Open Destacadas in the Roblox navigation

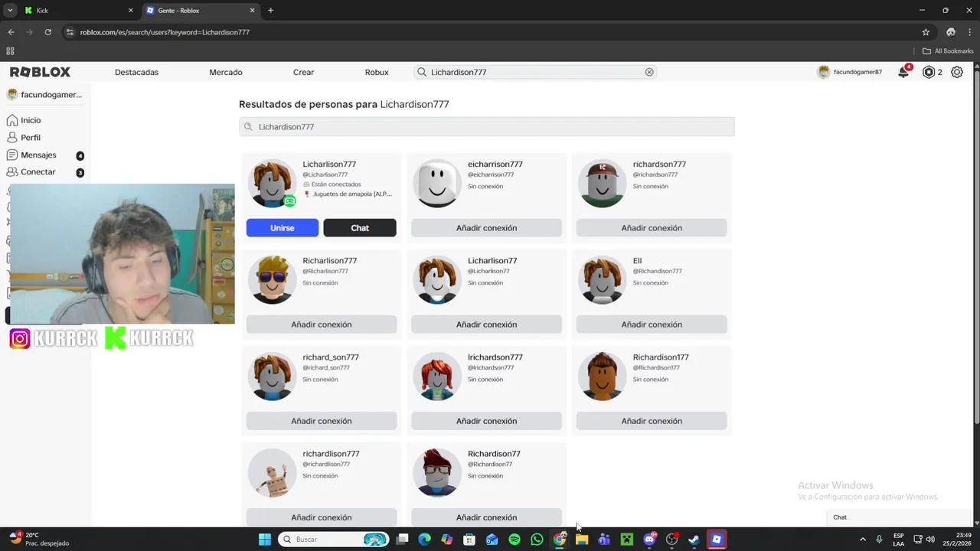click(x=136, y=72)
